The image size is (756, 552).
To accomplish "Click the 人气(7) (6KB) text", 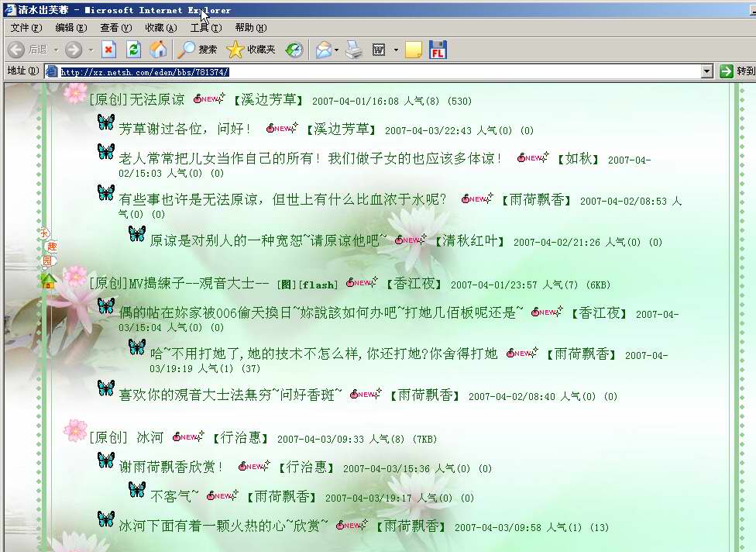I will [576, 285].
